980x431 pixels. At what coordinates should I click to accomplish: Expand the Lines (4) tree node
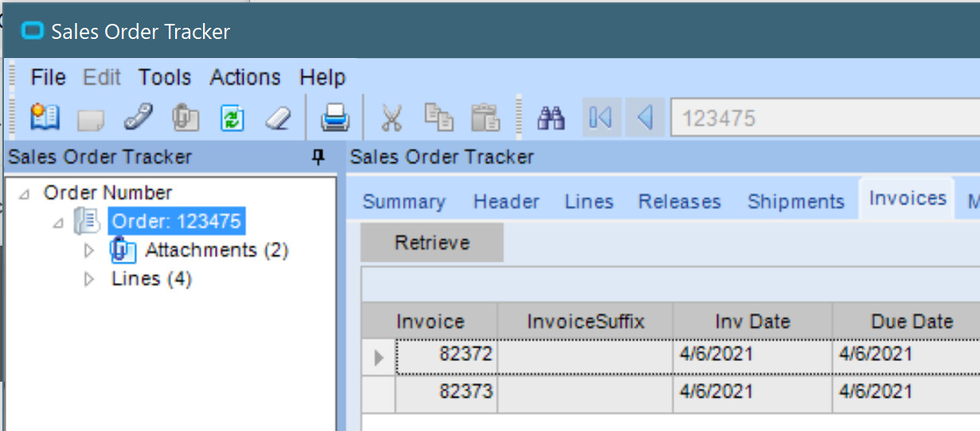(88, 279)
